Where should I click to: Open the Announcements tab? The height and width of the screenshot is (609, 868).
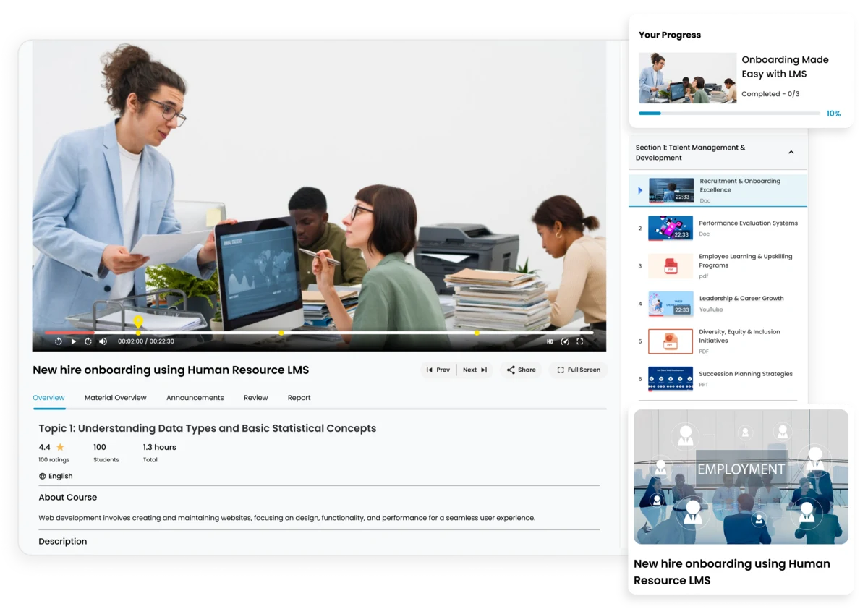195,397
